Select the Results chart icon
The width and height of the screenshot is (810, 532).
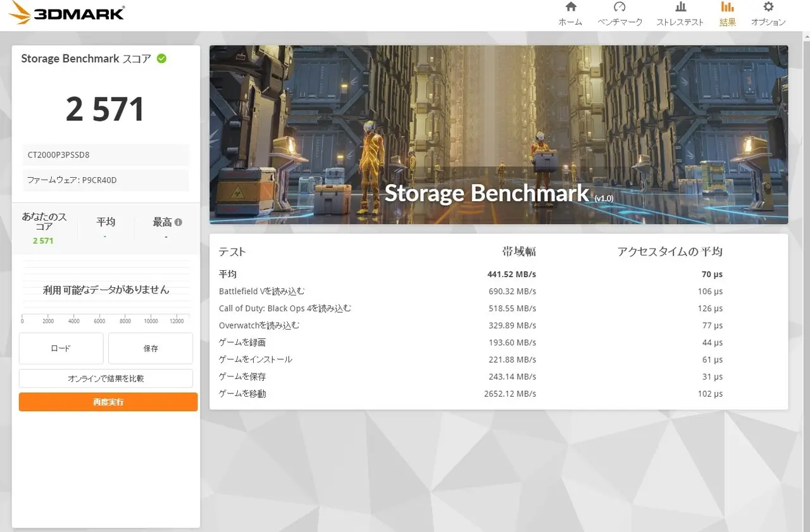[x=727, y=7]
